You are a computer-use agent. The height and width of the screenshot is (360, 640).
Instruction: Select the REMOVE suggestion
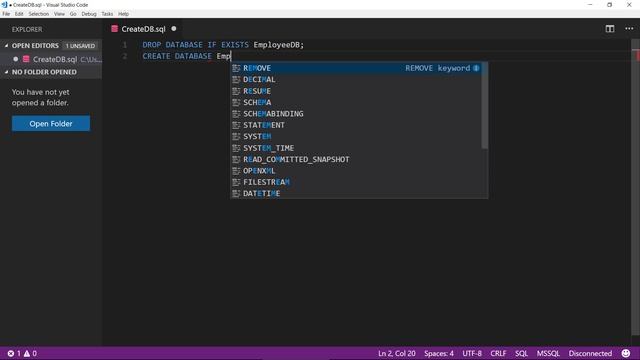pyautogui.click(x=356, y=68)
